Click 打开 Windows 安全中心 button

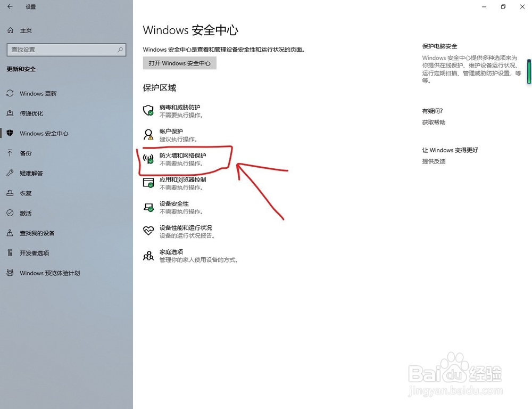[179, 62]
